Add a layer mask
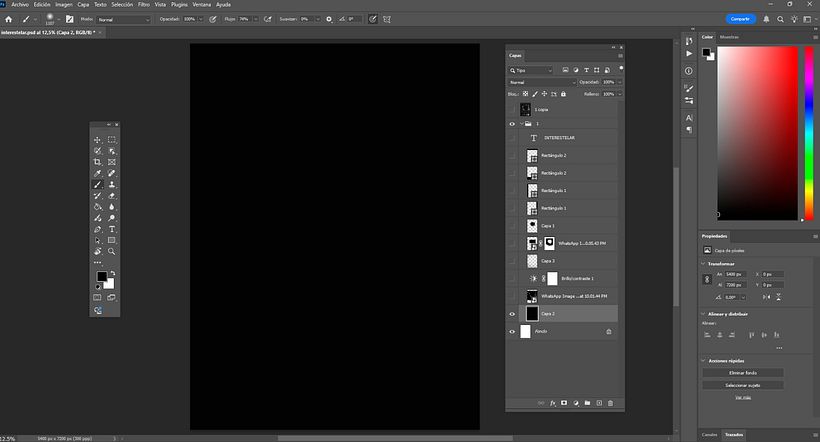Viewport: 820px width, 442px height. point(564,403)
